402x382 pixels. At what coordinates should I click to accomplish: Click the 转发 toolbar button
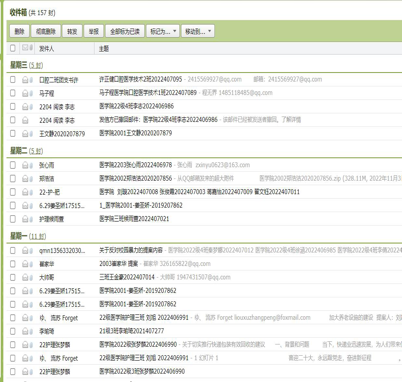pos(72,31)
